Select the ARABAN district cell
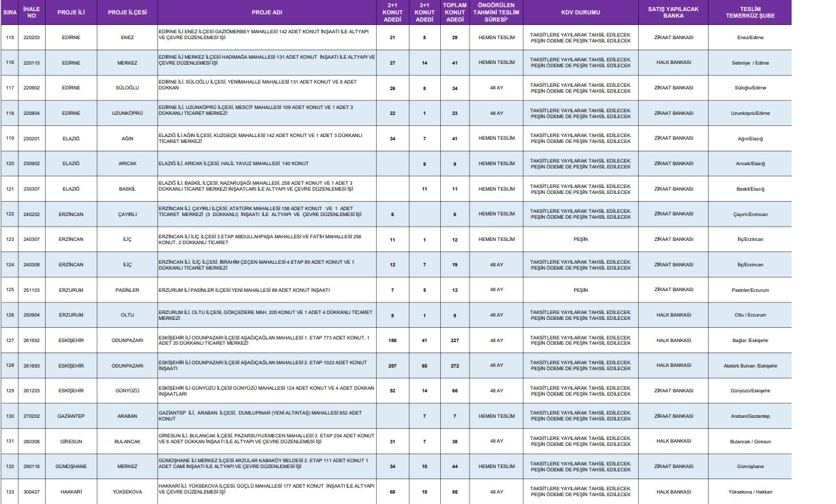This screenshot has width=836, height=504. (128, 416)
